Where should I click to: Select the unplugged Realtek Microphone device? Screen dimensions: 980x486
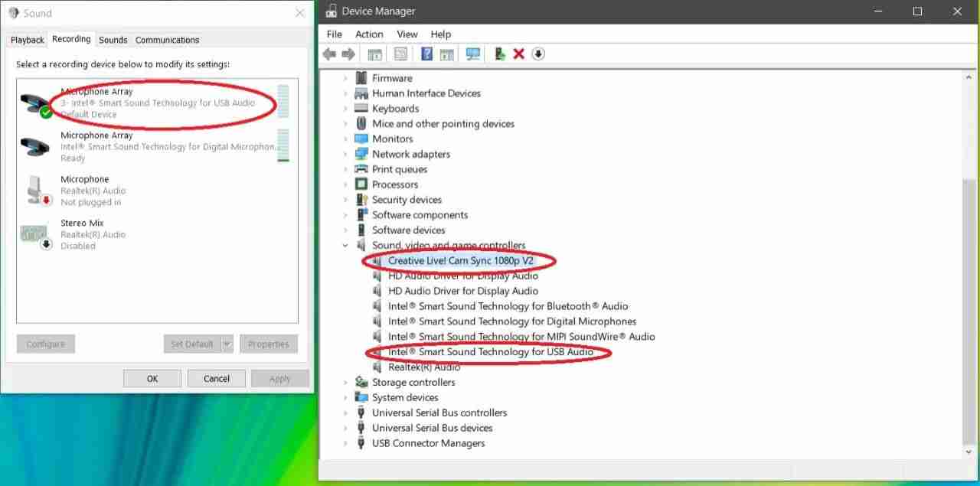pyautogui.click(x=115, y=190)
